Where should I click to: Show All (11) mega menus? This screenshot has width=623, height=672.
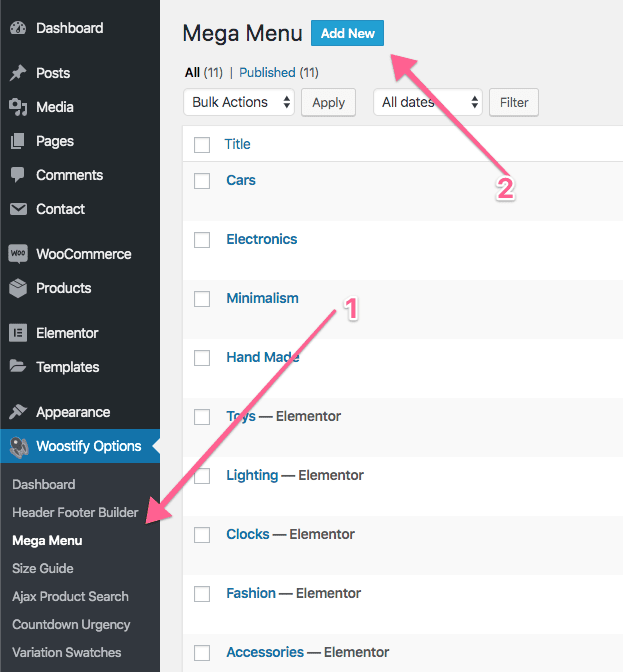(204, 72)
